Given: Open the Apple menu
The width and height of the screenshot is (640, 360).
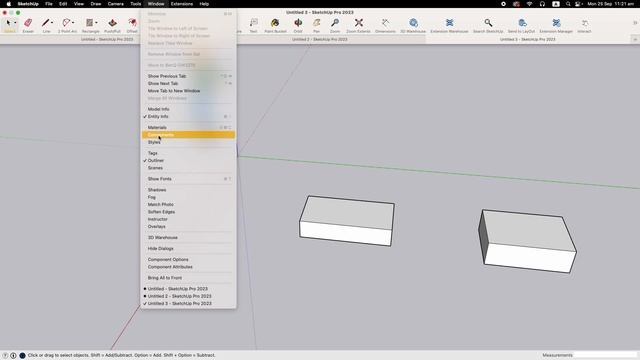Looking at the screenshot, I should click(9, 4).
